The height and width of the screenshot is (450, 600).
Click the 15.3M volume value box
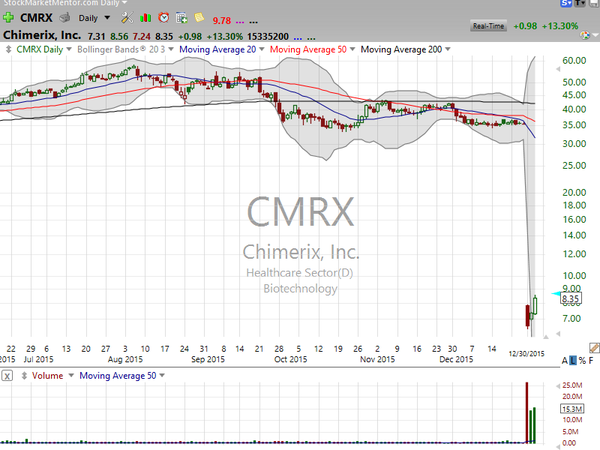572,409
